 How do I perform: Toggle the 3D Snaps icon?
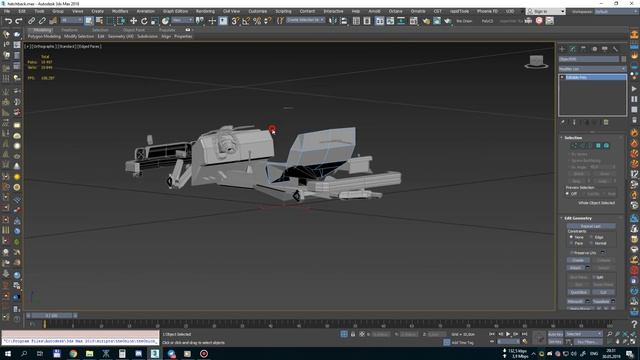[x=235, y=20]
